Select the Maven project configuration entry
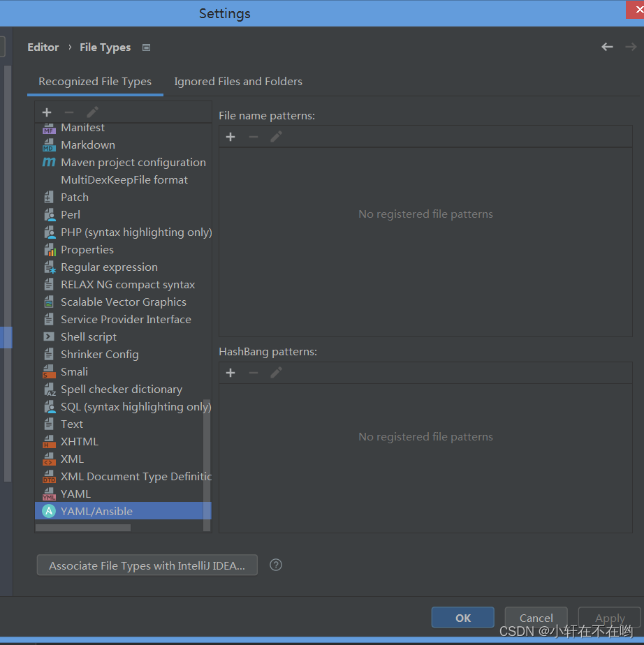Screen dimensions: 644x645 coord(133,162)
